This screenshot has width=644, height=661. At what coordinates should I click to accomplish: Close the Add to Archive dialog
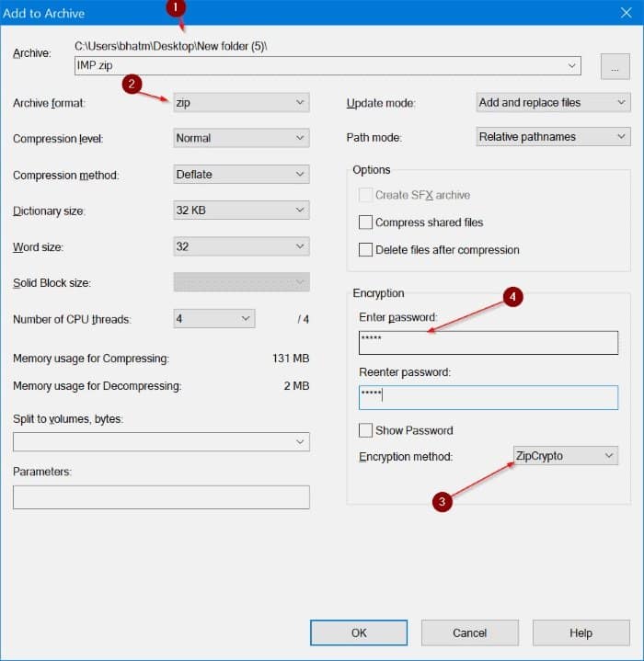pos(627,13)
